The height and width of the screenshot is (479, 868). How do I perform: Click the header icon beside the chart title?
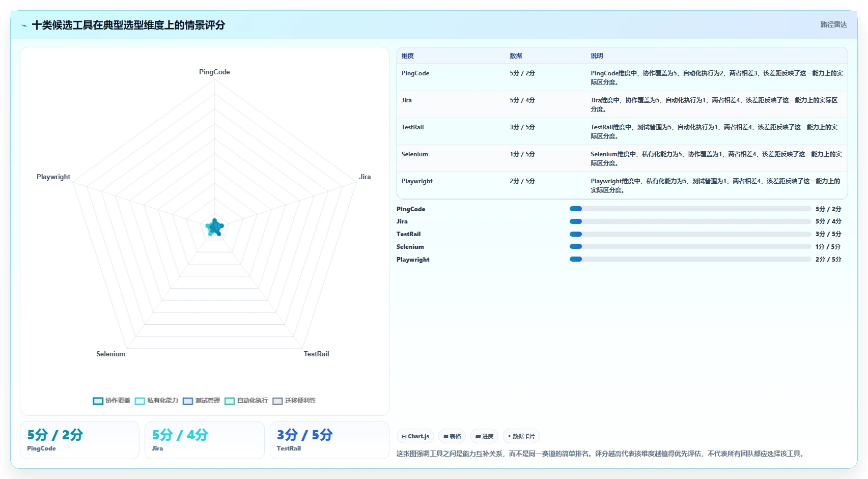(24, 25)
